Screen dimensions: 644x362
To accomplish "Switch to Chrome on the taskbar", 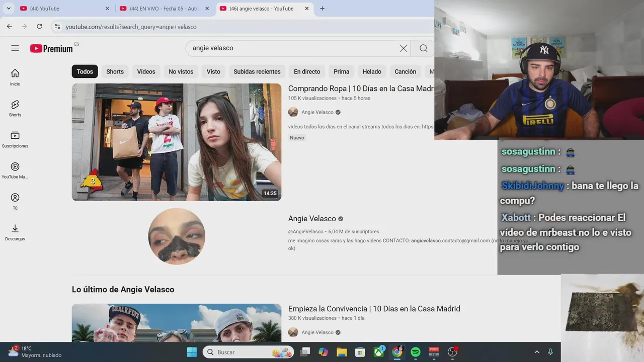I will click(x=397, y=352).
